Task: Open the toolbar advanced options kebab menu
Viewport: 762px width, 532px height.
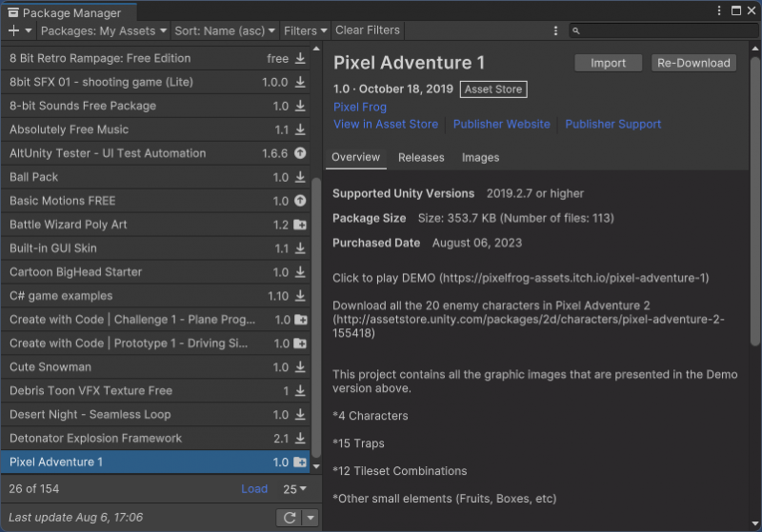Action: [555, 30]
